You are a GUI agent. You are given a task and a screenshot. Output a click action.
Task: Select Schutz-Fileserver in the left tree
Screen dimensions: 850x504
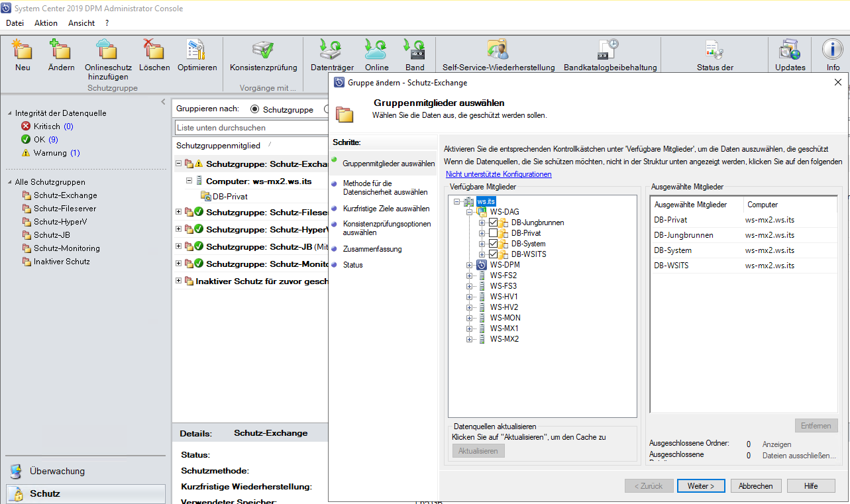(x=66, y=209)
